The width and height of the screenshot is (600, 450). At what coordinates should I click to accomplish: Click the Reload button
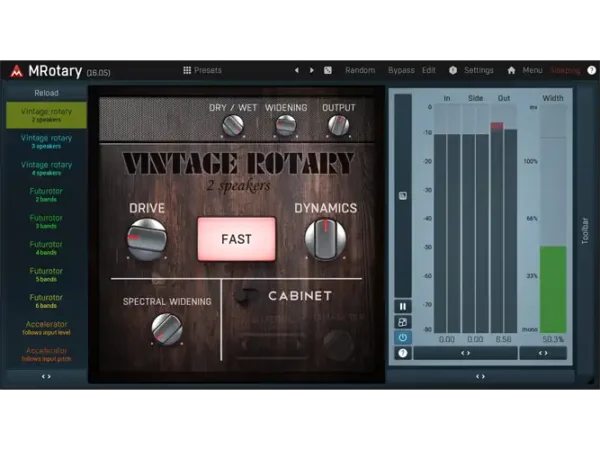click(46, 93)
